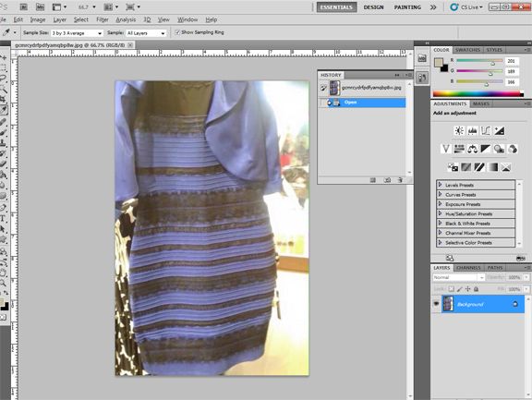The height and width of the screenshot is (400, 532).
Task: Click the lock transparent pixels icon
Action: coord(452,289)
